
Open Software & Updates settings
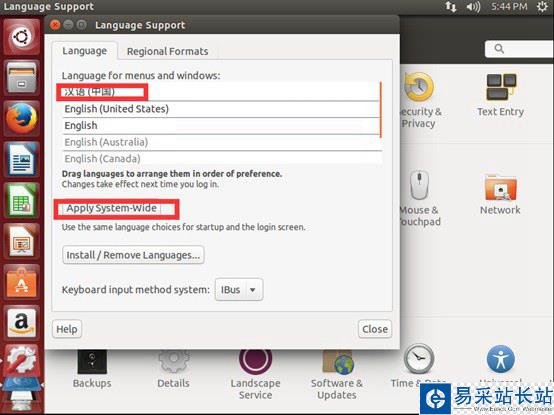click(x=337, y=374)
